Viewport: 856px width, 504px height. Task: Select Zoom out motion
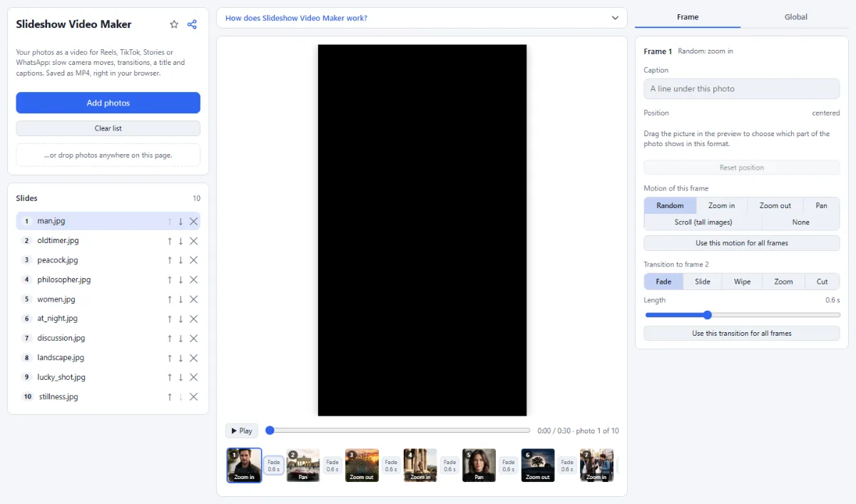click(775, 205)
